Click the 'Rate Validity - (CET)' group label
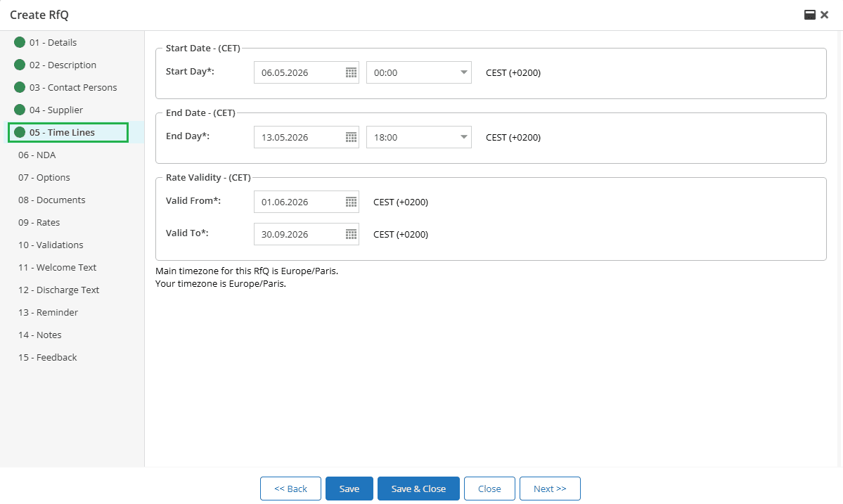 (208, 178)
